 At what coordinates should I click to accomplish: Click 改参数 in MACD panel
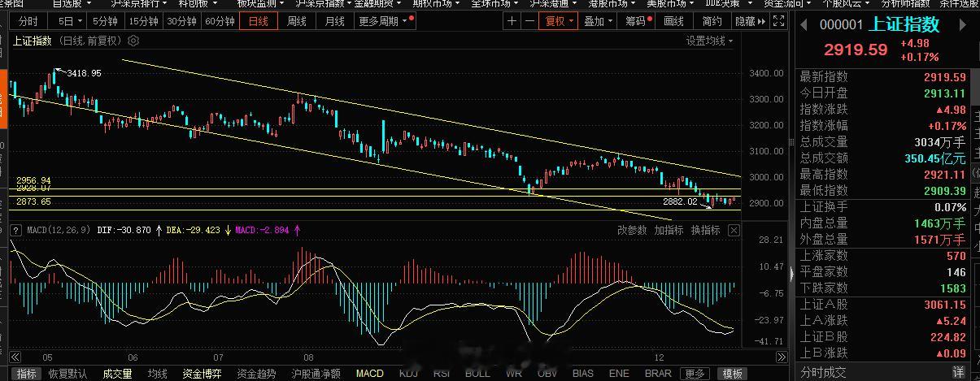pyautogui.click(x=631, y=230)
